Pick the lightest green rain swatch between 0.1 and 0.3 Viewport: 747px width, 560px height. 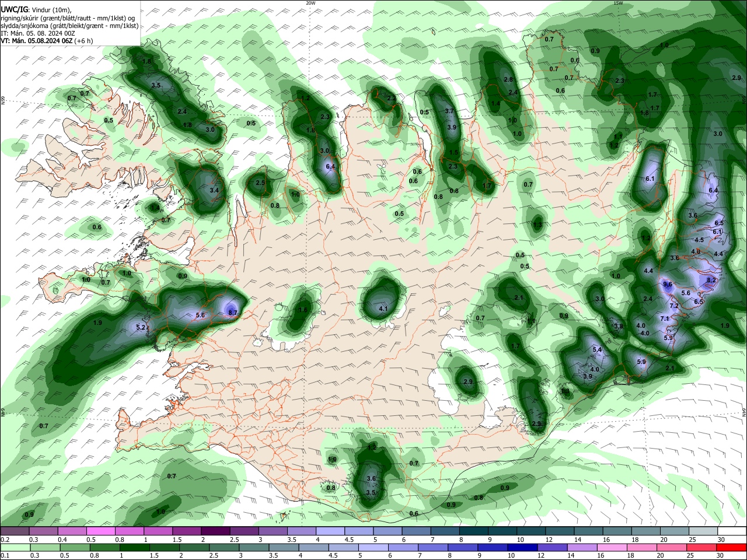click(15, 547)
